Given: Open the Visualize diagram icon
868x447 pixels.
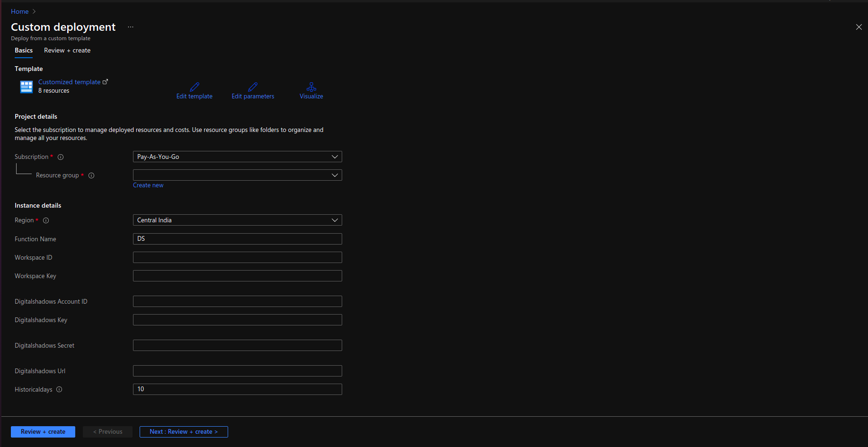Looking at the screenshot, I should coord(311,87).
